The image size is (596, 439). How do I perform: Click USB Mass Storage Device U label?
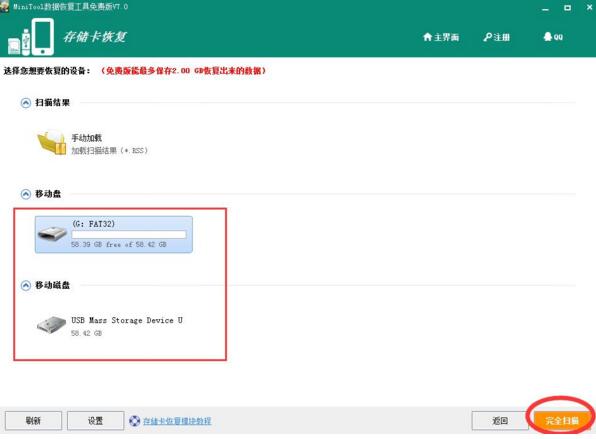pos(127,320)
